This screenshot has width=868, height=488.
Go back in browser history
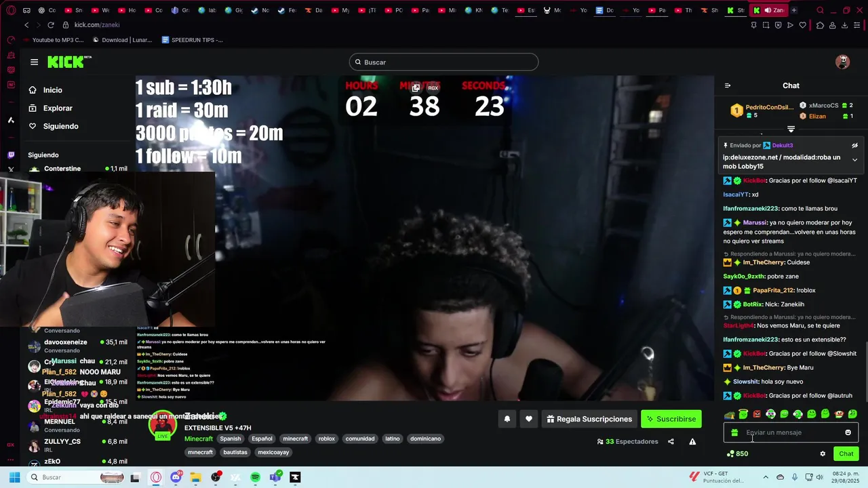pyautogui.click(x=26, y=25)
